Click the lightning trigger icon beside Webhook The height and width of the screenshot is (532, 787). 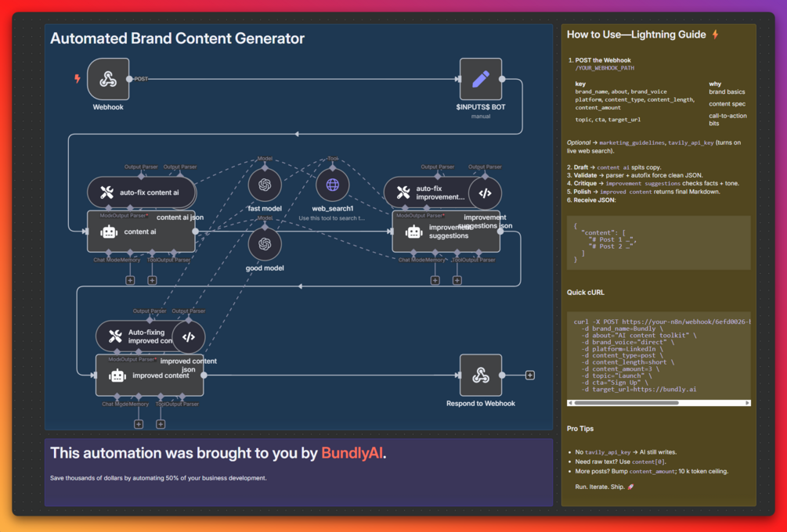[x=78, y=79]
